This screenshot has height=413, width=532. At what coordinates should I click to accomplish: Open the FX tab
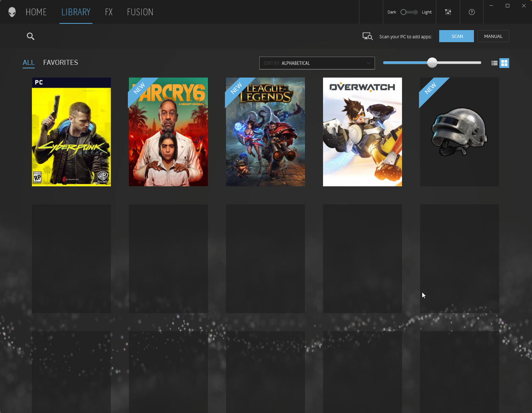pyautogui.click(x=109, y=12)
